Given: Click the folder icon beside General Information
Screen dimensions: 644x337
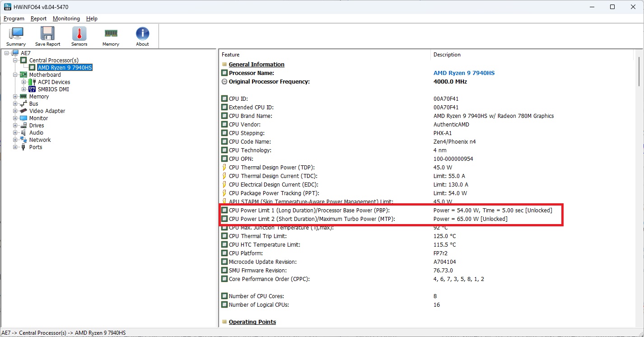Looking at the screenshot, I should tap(224, 65).
